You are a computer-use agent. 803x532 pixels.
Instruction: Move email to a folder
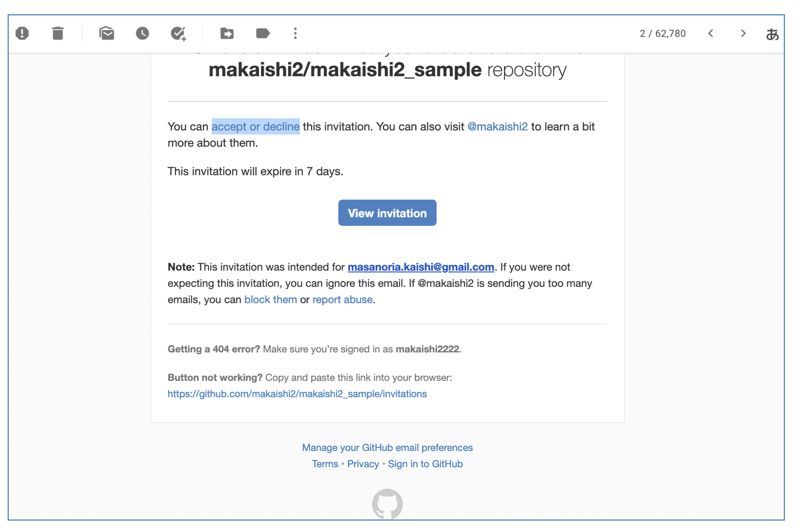click(227, 33)
